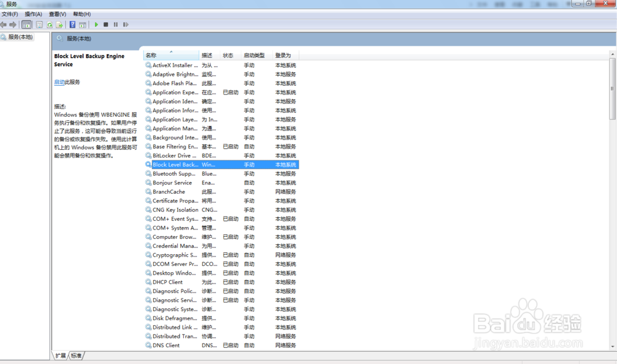Select Bluetooth Support service icon
The width and height of the screenshot is (617, 364).
148,173
